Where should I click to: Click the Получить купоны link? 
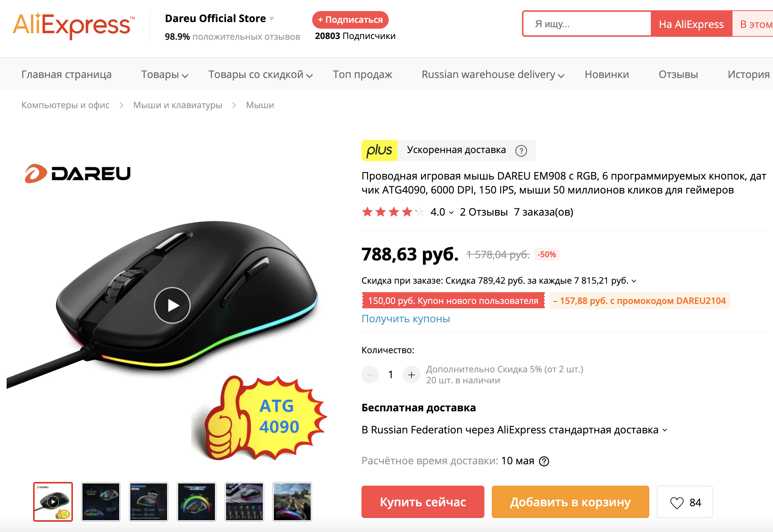[x=406, y=319]
